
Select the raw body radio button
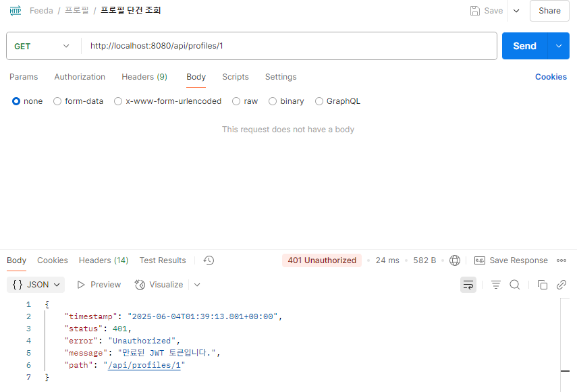(236, 101)
